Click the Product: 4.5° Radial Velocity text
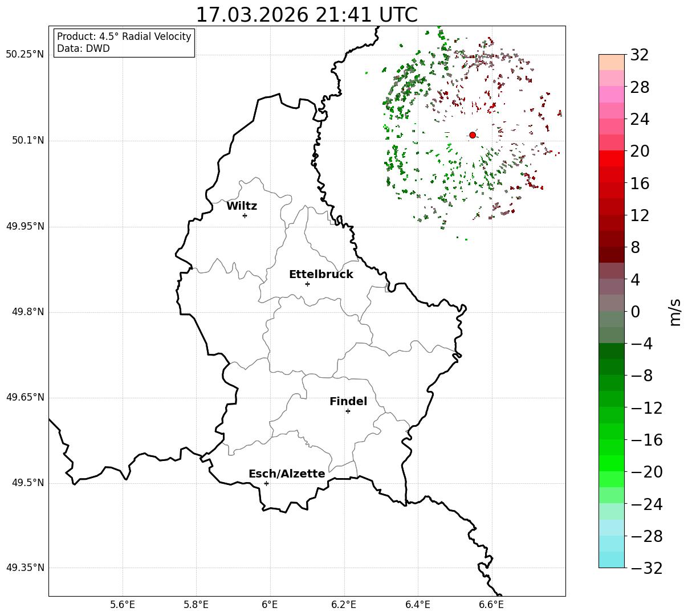688x616 pixels. [124, 36]
